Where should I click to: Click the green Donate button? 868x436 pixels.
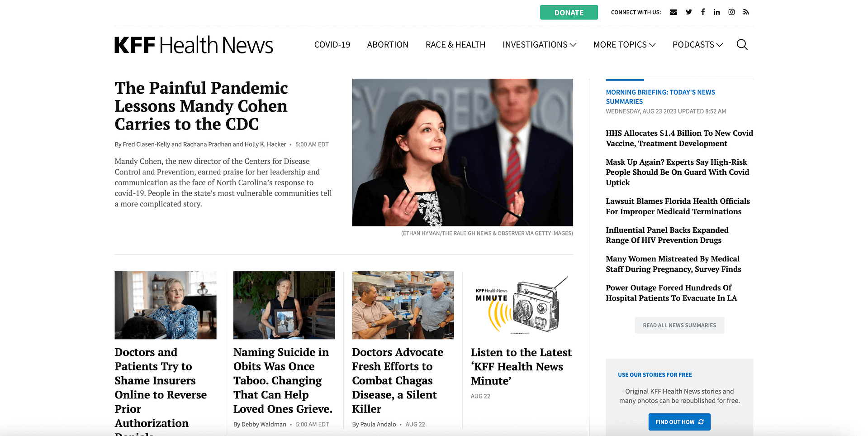coord(569,12)
